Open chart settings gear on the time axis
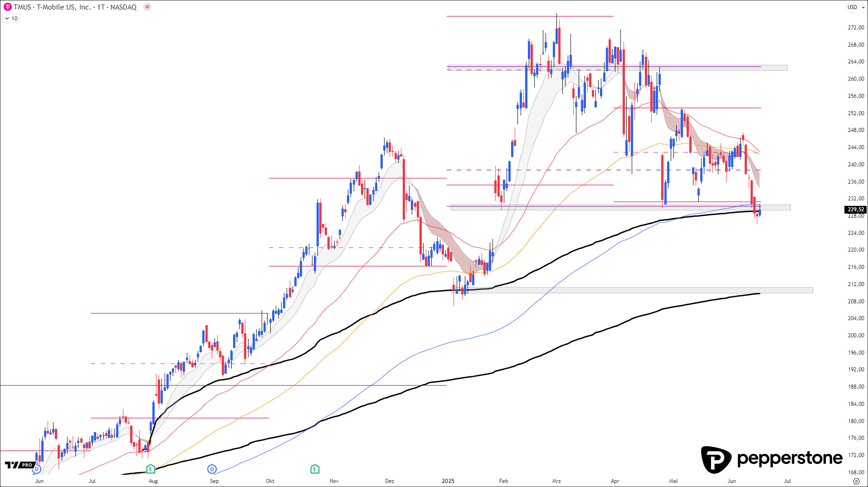Viewport: 868px width, 487px height. 856,481
